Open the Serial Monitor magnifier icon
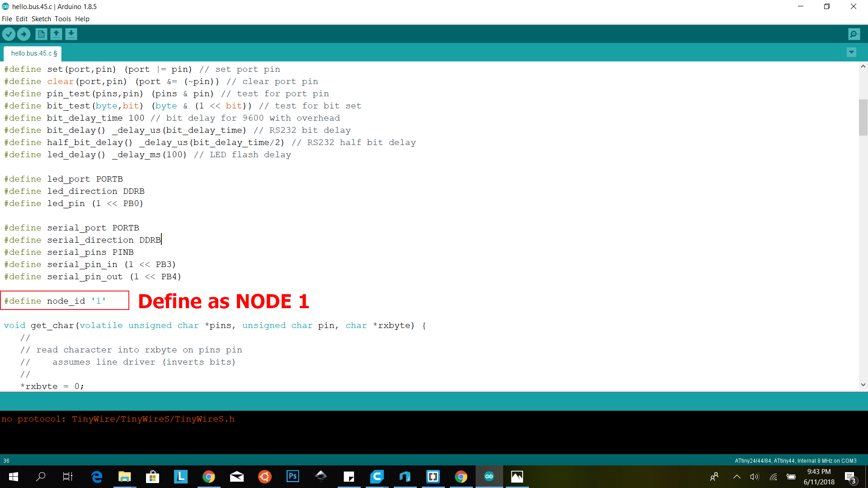This screenshot has height=488, width=868. tap(854, 34)
